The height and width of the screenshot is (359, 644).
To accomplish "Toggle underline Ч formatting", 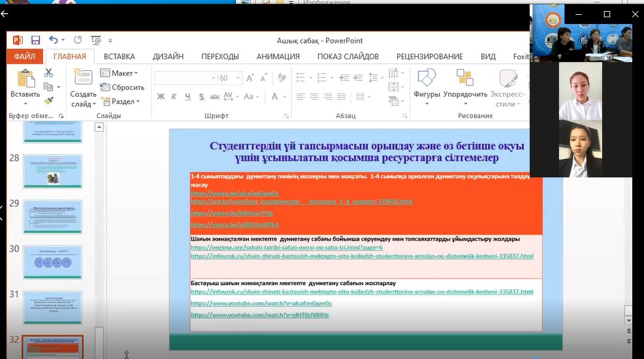I will tap(187, 97).
